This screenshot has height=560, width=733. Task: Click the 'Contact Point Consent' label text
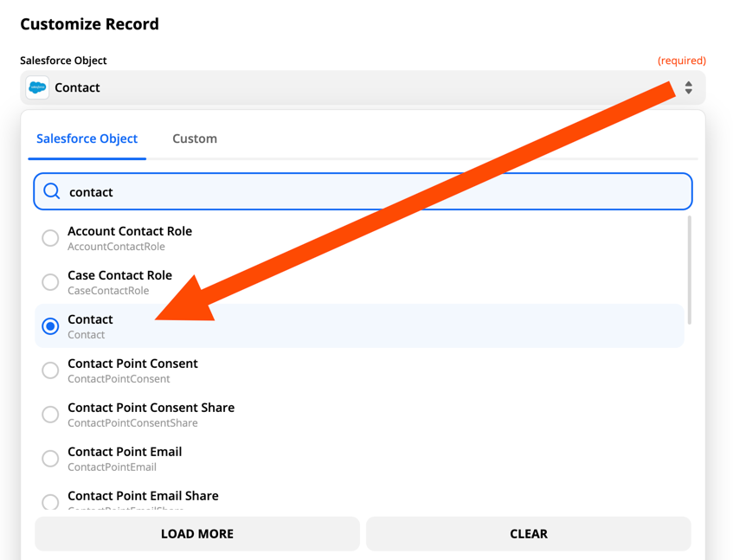132,364
